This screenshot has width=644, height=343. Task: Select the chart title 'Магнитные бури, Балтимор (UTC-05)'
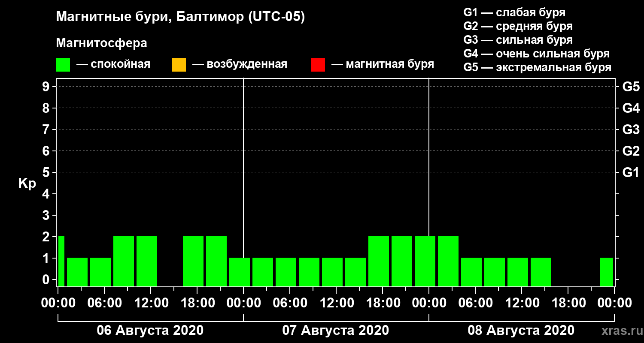180,17
